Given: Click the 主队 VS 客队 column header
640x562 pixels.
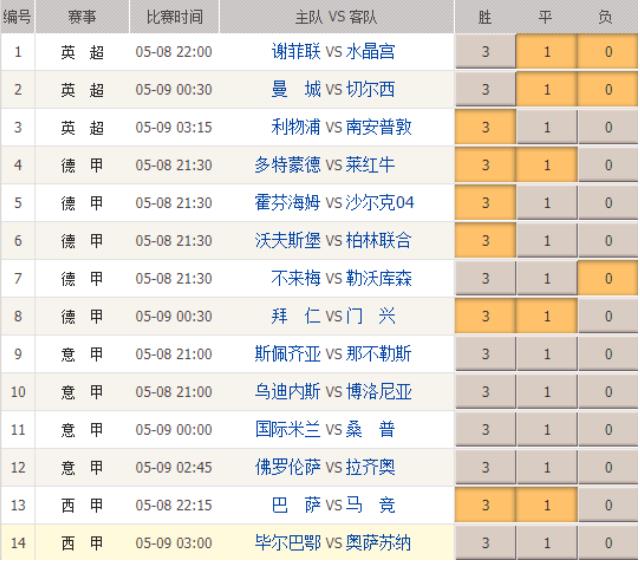Looking at the screenshot, I should 336,17.
